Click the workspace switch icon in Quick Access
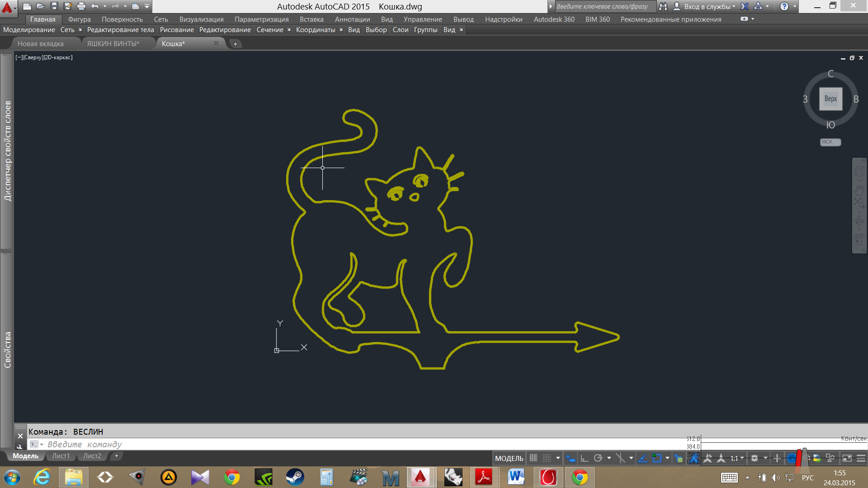The width and height of the screenshot is (868, 488). point(136,6)
